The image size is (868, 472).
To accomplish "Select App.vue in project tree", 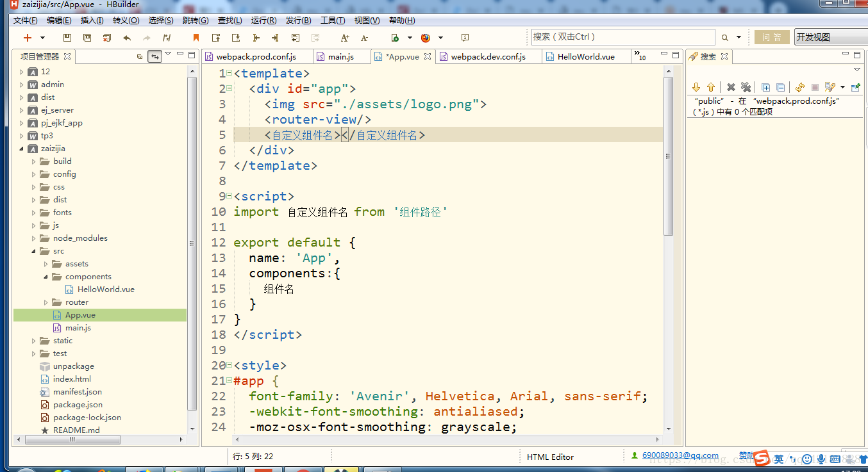I will pos(80,315).
